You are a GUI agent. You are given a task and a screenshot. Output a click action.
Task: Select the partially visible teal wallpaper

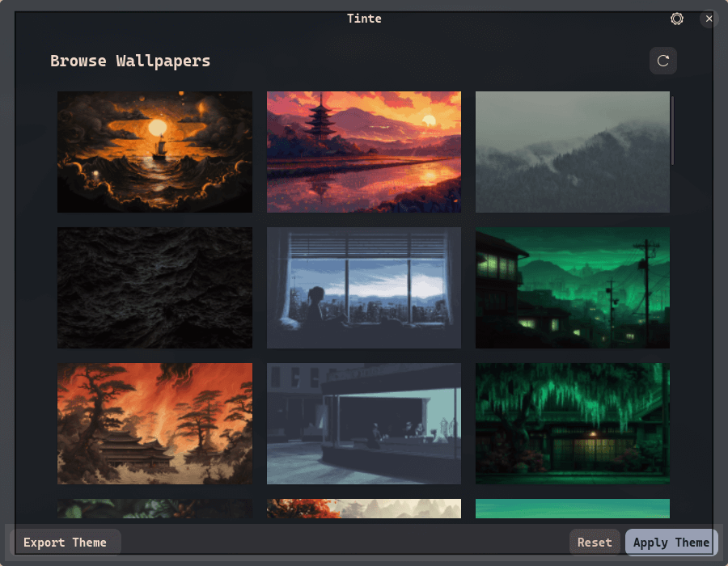[572, 509]
